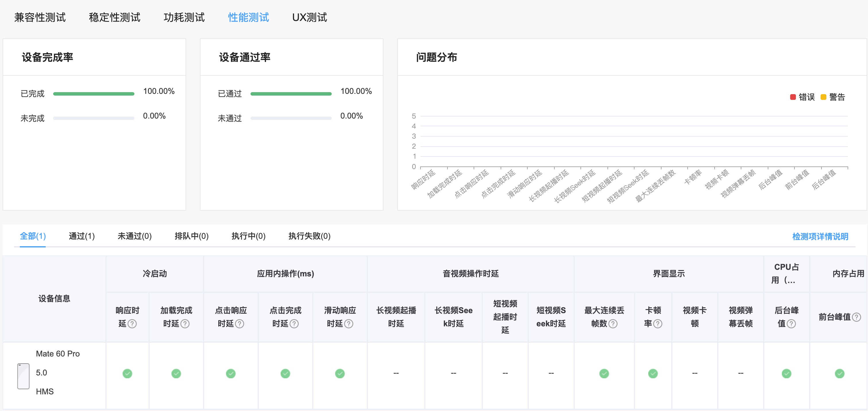The height and width of the screenshot is (411, 868).
Task: Click the Mate 60 Pro device thumbnail
Action: (23, 376)
